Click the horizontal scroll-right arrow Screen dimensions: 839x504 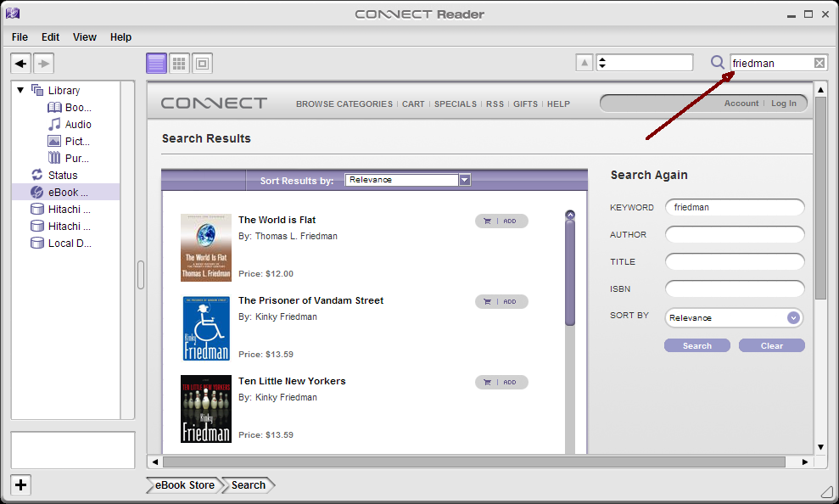click(x=805, y=462)
